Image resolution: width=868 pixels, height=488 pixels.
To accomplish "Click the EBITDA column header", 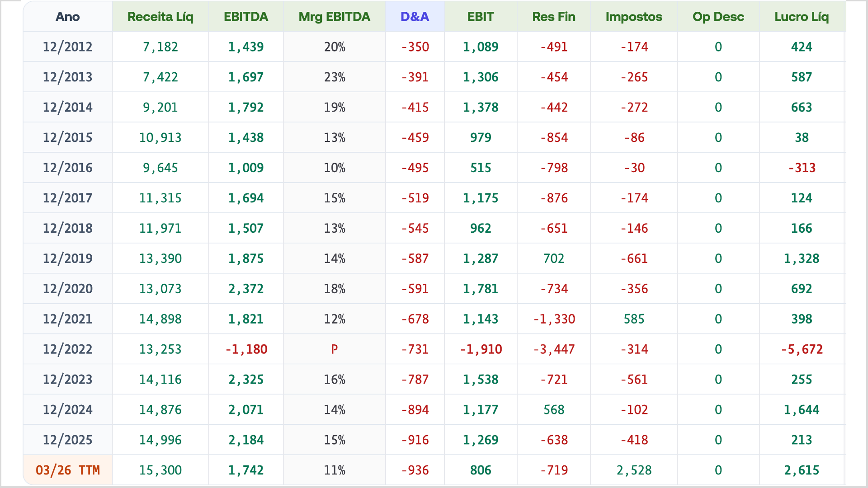I will pyautogui.click(x=245, y=17).
